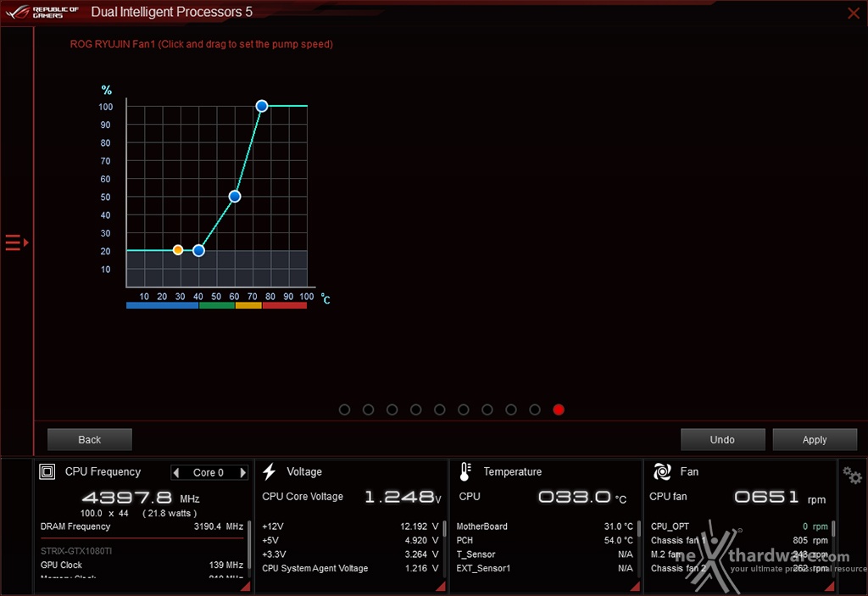
Task: Click the Fan panel scrollbar
Action: click(x=833, y=529)
